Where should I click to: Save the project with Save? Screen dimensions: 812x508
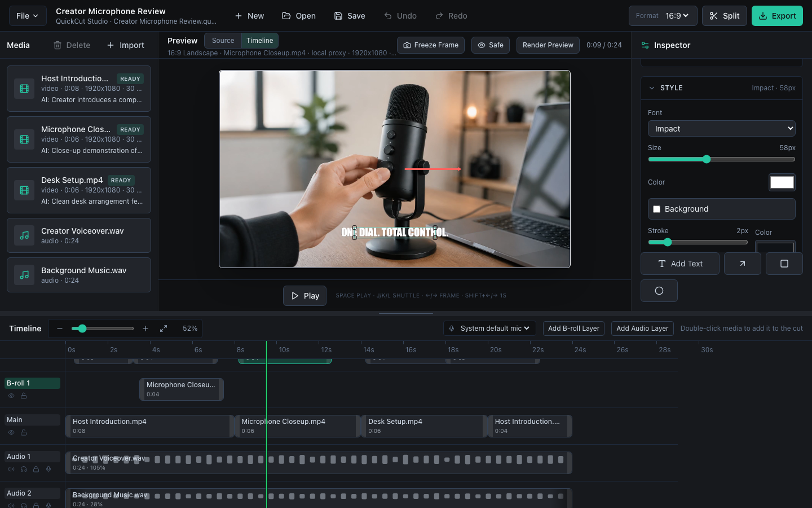tap(350, 16)
